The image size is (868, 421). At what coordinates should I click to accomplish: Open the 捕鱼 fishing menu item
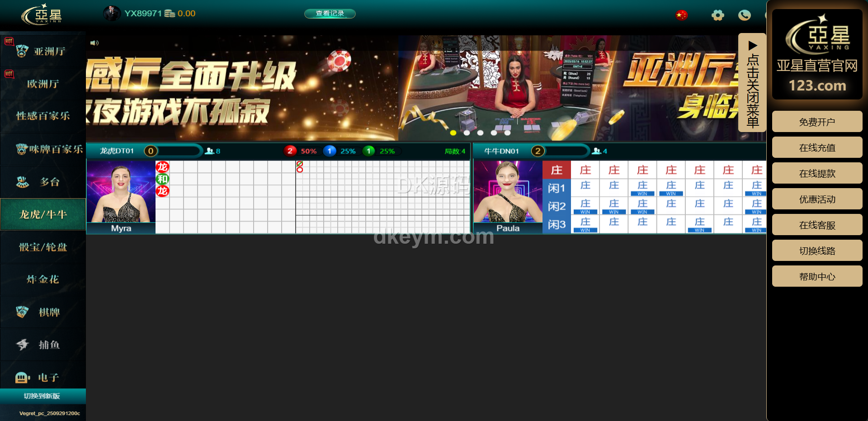(x=43, y=345)
